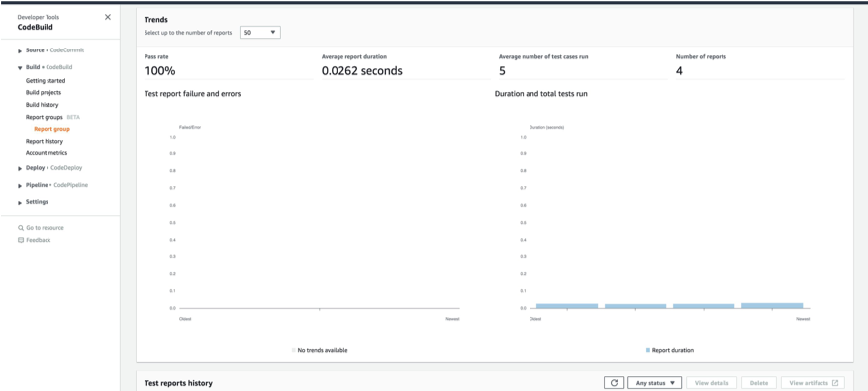Click the Number of reports label
The image size is (868, 391).
[701, 56]
